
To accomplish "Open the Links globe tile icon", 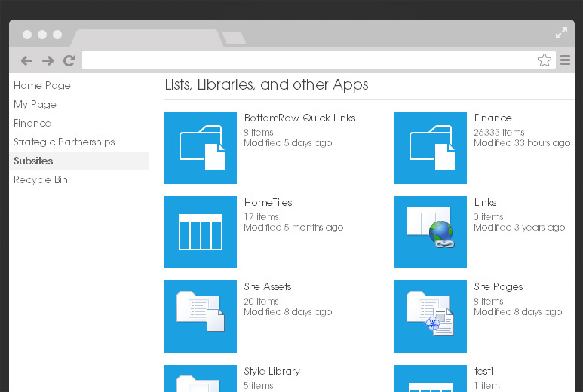I will pos(431,232).
